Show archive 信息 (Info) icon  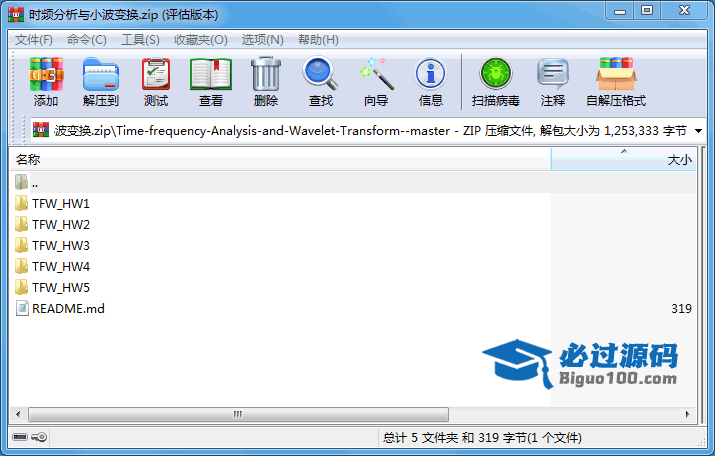[430, 73]
